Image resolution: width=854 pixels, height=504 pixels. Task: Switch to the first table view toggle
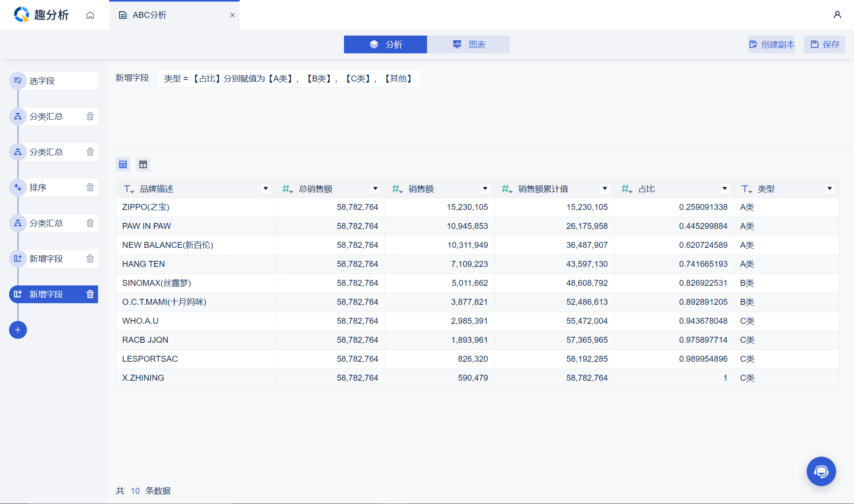pos(123,164)
